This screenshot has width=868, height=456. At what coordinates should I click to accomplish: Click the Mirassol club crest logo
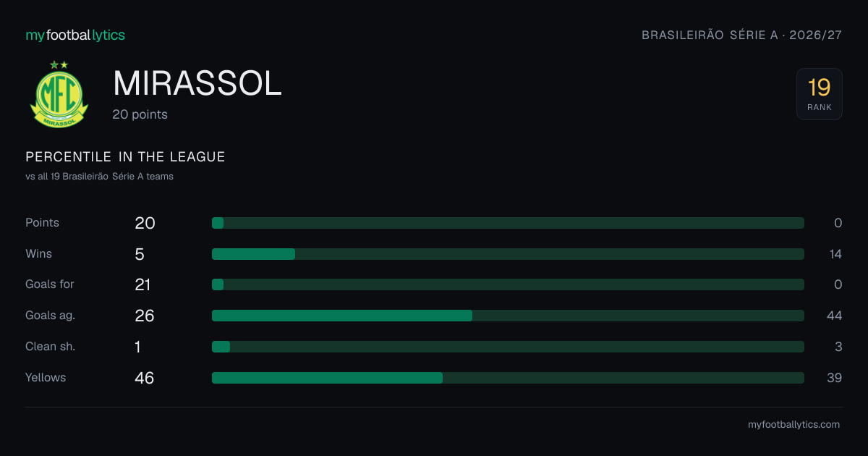59,95
